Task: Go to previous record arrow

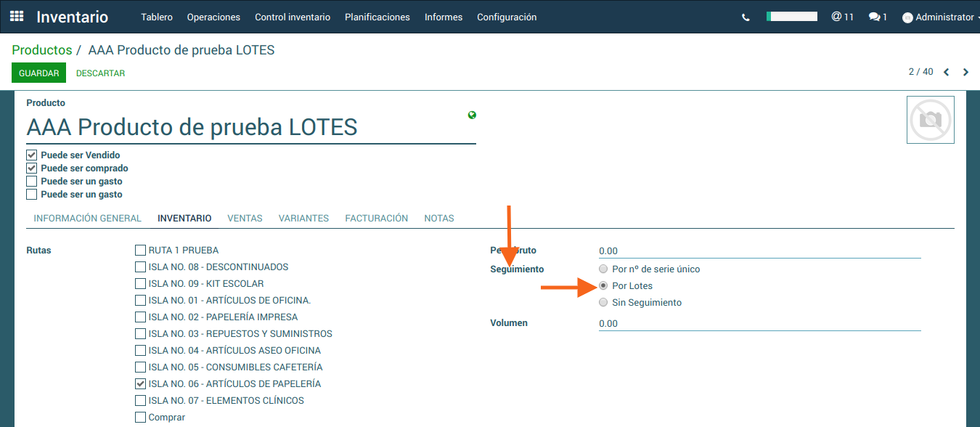Action: 947,72
